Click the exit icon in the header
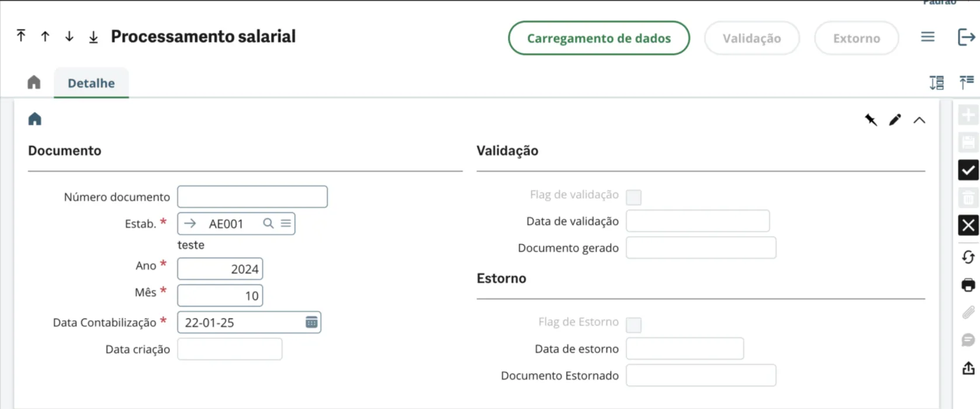The image size is (980, 409). (x=967, y=37)
